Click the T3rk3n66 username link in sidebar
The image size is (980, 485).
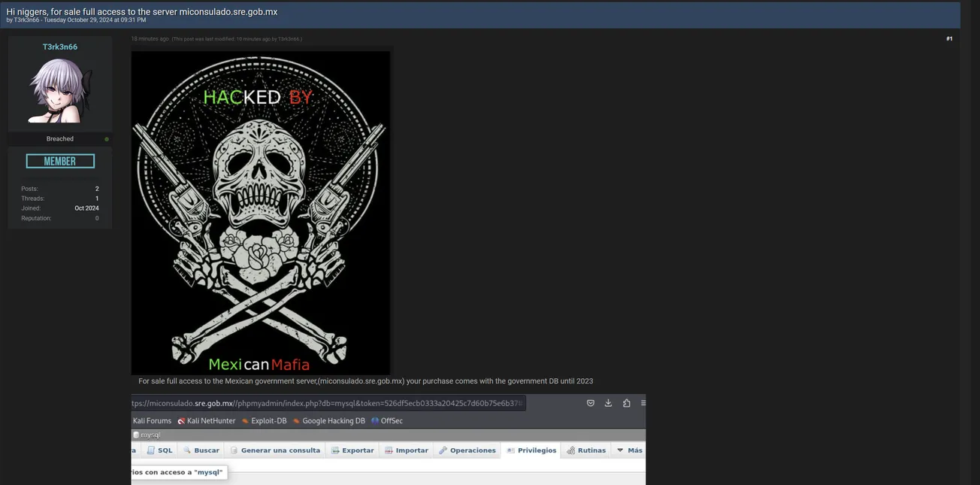(60, 47)
